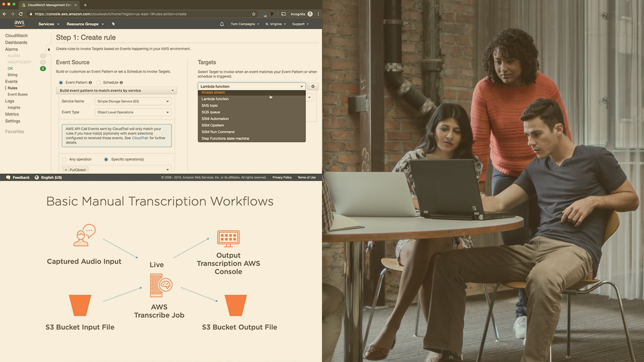
Task: Select the Event Pattern radio button
Action: tap(61, 82)
